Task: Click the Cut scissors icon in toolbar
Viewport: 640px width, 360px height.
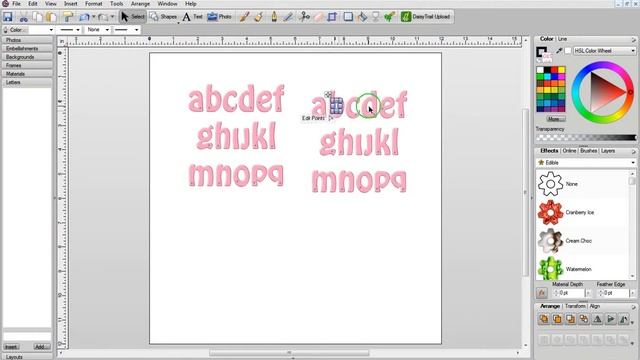Action: (24, 17)
